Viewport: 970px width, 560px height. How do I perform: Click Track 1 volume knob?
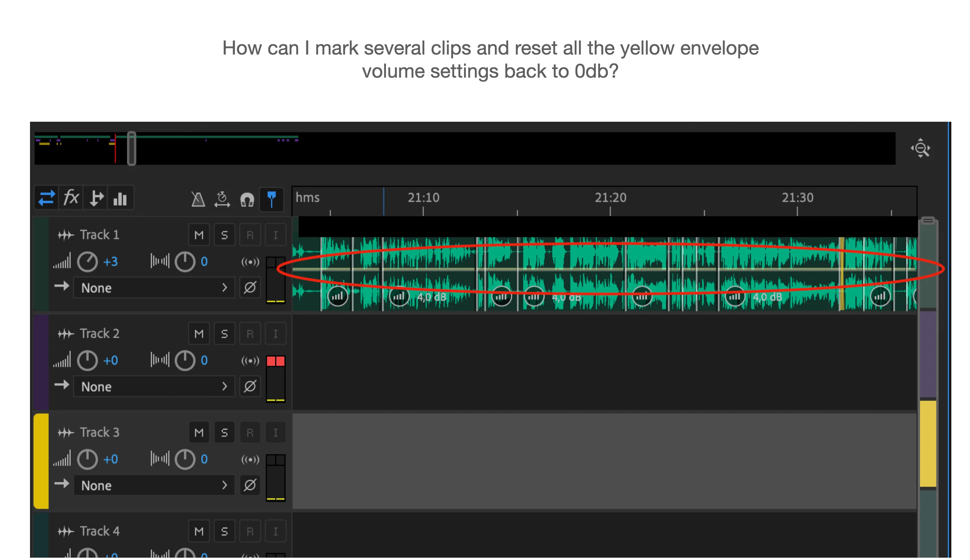[x=87, y=262]
